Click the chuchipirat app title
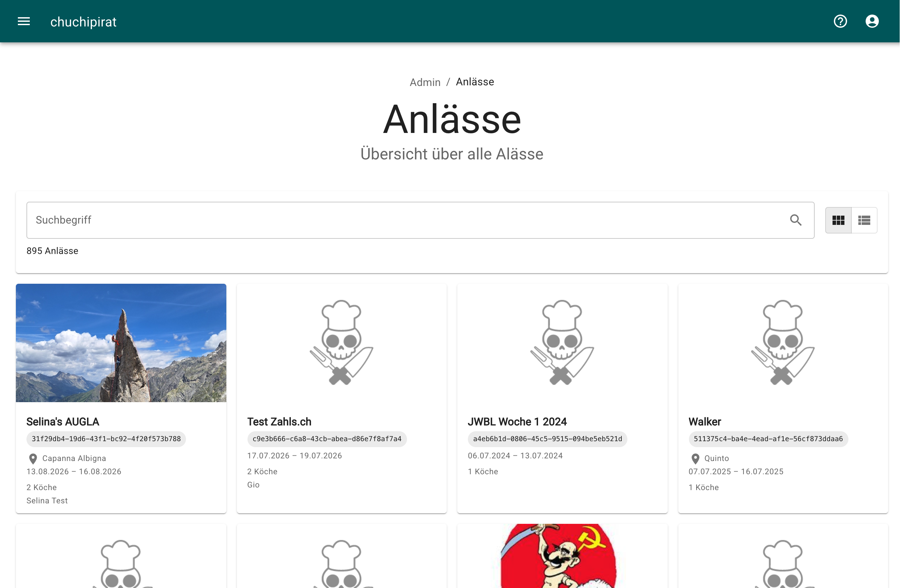 pos(83,22)
